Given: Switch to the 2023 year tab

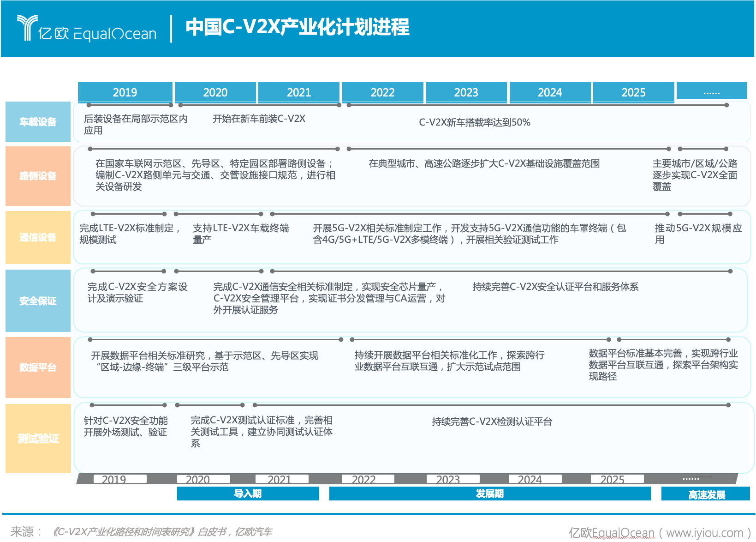Looking at the screenshot, I should click(x=466, y=92).
